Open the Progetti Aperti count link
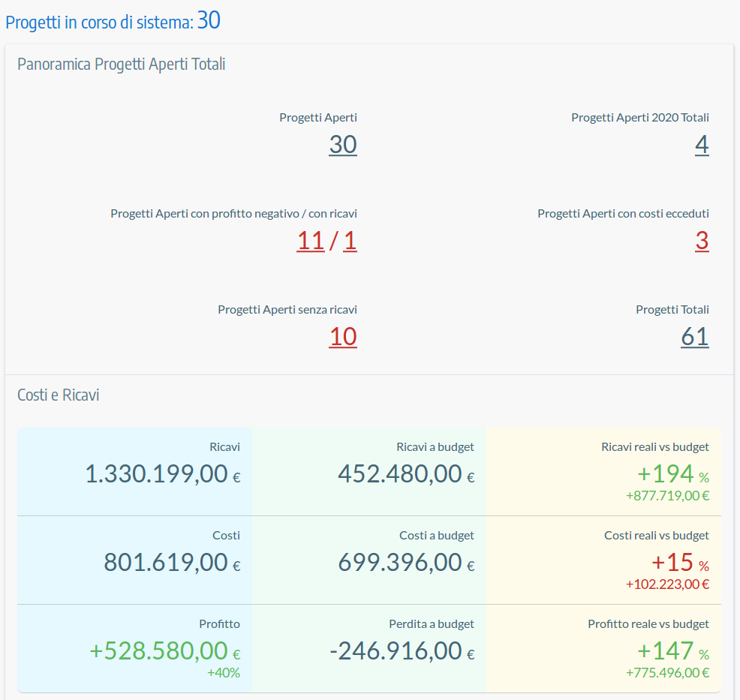This screenshot has height=700, width=740. (x=342, y=145)
